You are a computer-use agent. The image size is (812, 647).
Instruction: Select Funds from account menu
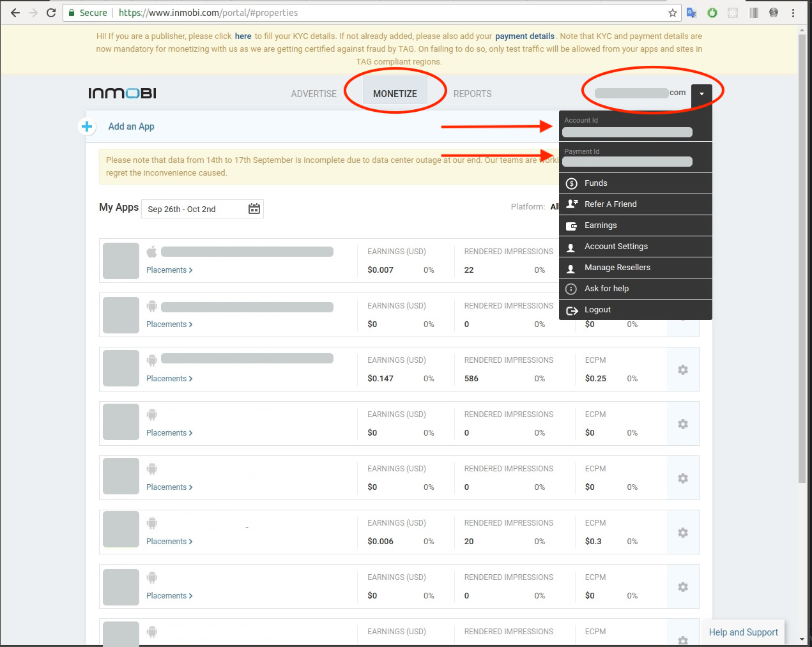tap(595, 183)
